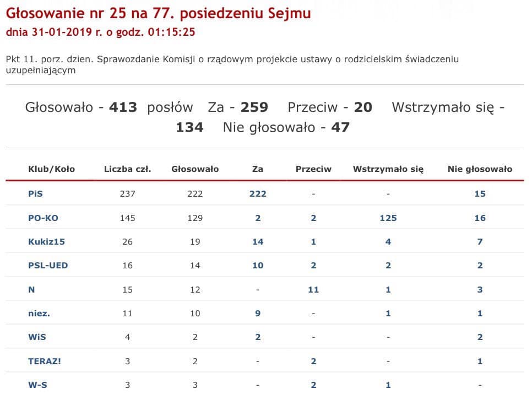Click N 'Przeciw' count 11
532x405 pixels.
(x=313, y=289)
